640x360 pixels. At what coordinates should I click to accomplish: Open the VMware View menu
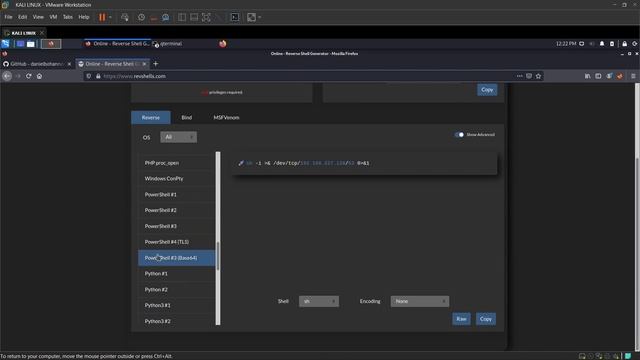point(38,17)
